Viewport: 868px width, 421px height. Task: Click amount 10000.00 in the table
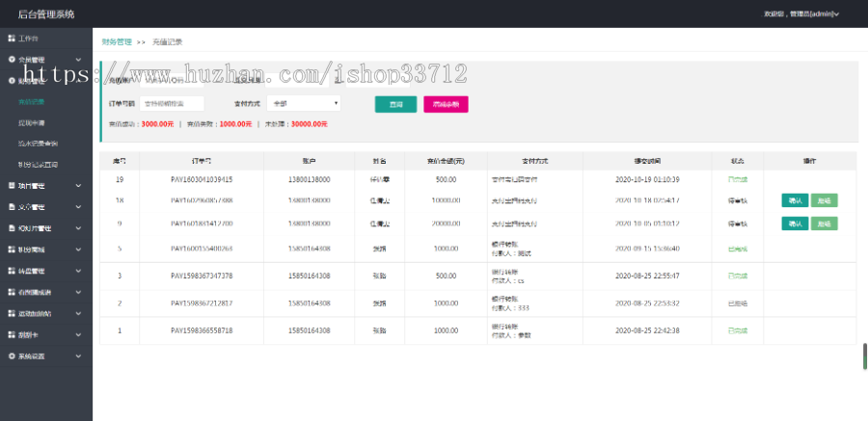(446, 200)
